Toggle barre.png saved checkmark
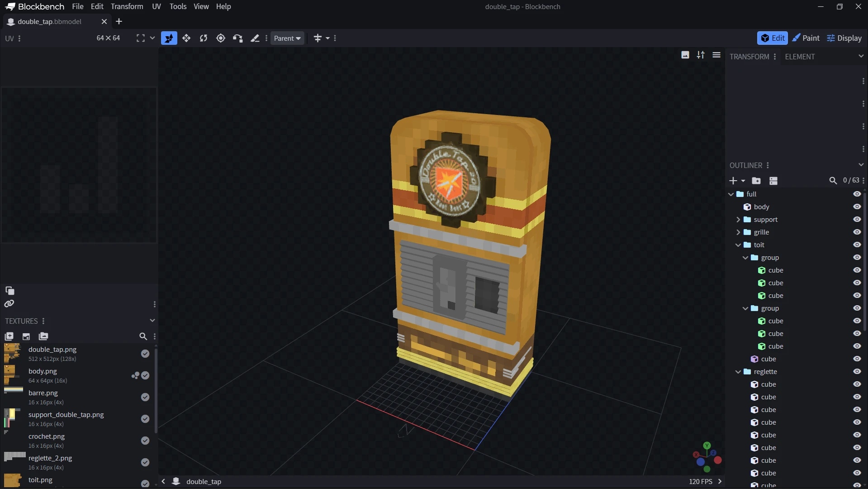868x489 pixels. pyautogui.click(x=145, y=397)
